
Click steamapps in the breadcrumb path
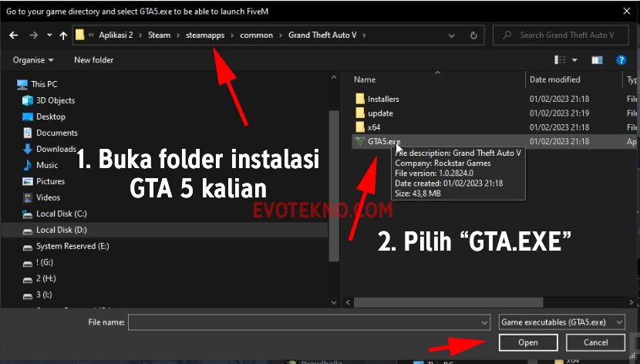(204, 35)
